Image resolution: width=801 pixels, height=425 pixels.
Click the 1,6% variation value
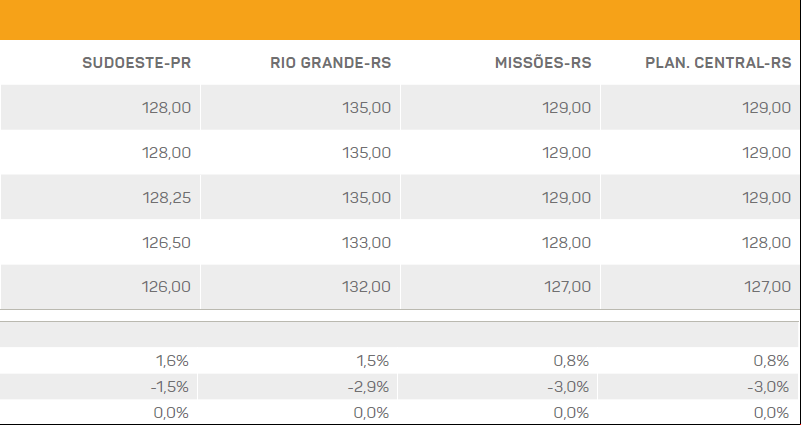[x=172, y=361]
